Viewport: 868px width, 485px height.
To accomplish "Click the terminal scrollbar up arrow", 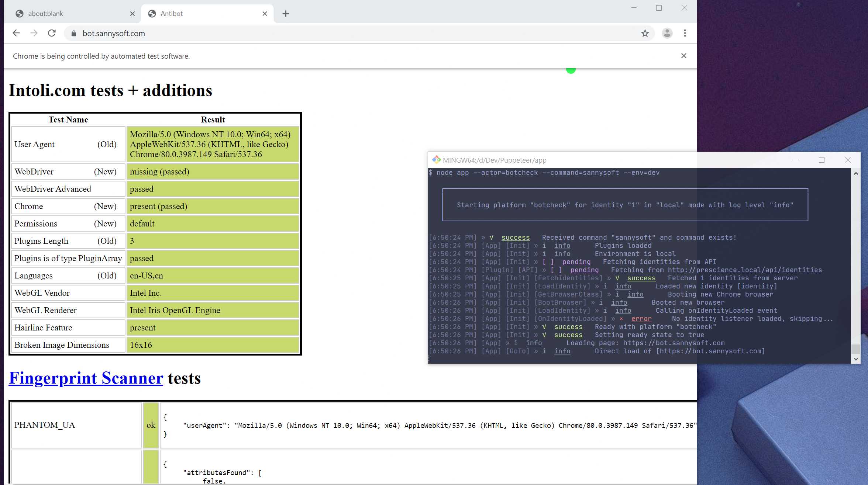I will coord(856,173).
